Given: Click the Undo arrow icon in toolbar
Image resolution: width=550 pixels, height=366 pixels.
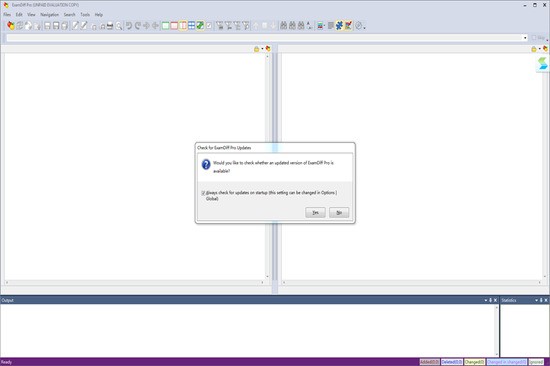Looking at the screenshot, I should click(129, 26).
